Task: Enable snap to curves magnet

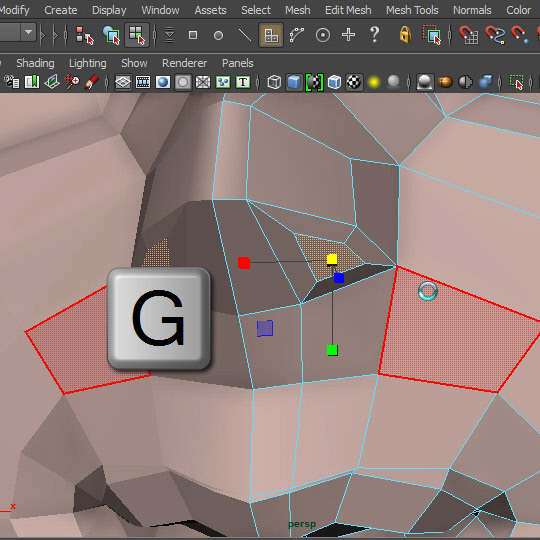Action: pos(495,35)
